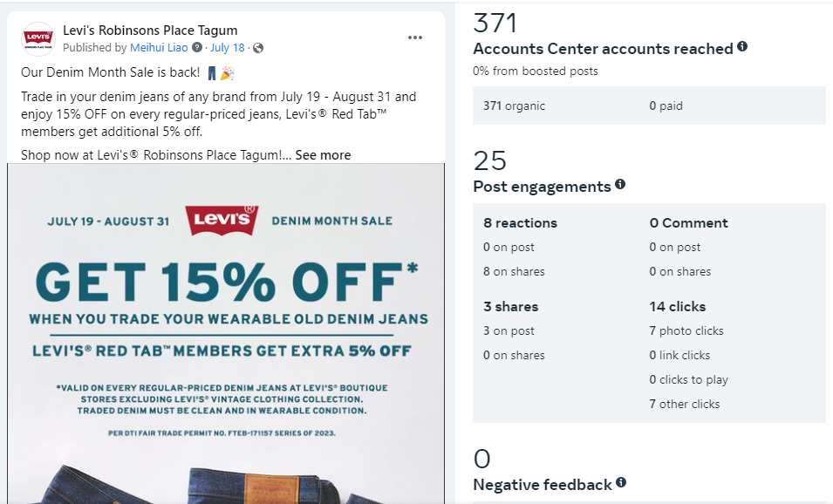
Task: Click info icon beside Accounts Center accounts reached
Action: coord(742,47)
